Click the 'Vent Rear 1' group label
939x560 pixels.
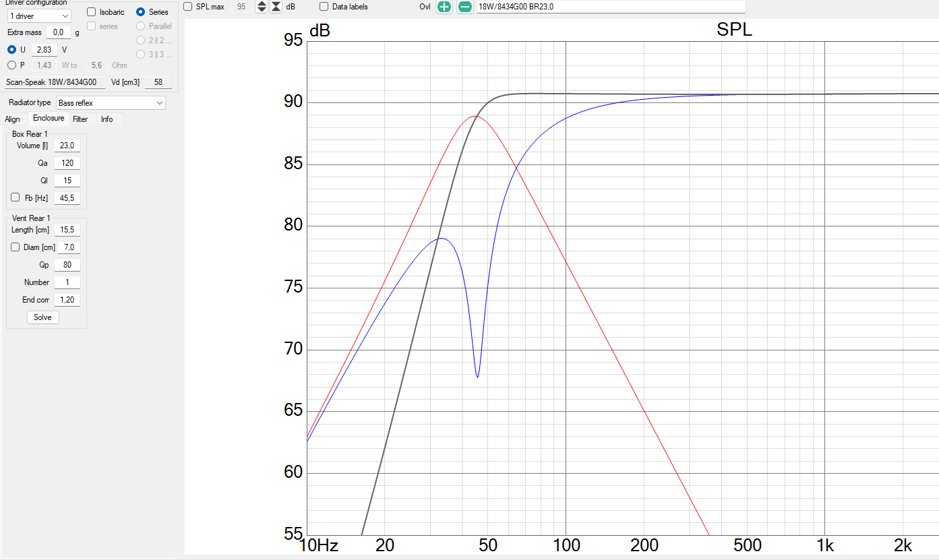tap(31, 218)
